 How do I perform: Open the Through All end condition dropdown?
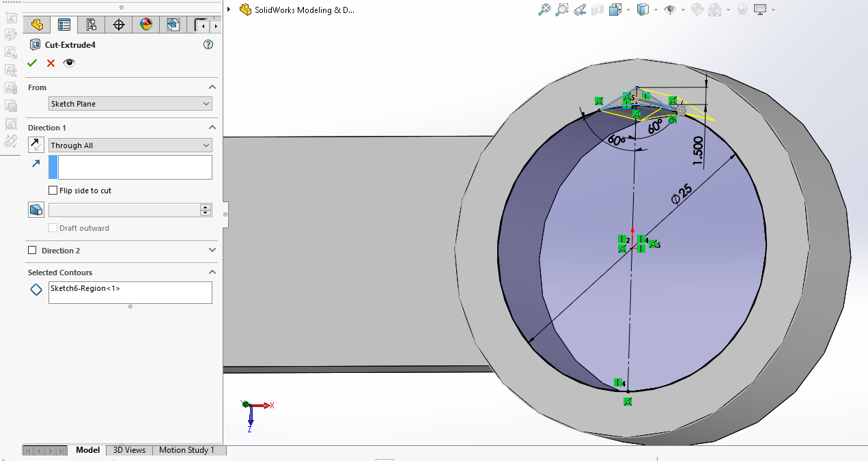coord(130,145)
